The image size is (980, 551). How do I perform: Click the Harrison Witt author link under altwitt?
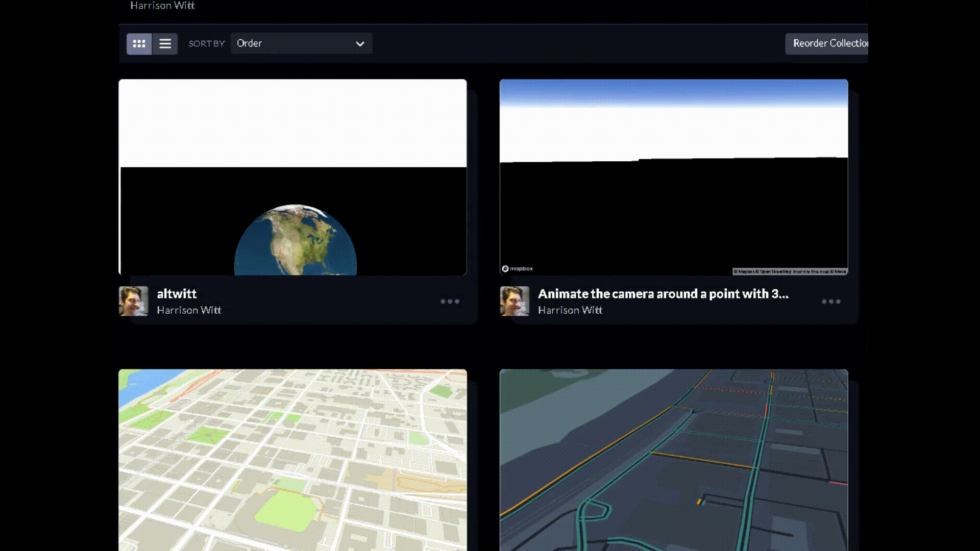(189, 310)
